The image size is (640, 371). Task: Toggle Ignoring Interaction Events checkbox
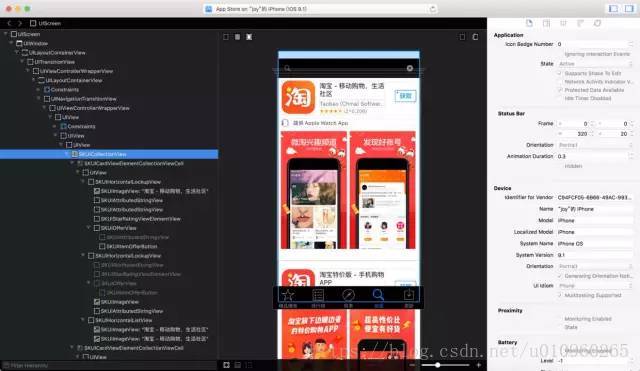(560, 54)
